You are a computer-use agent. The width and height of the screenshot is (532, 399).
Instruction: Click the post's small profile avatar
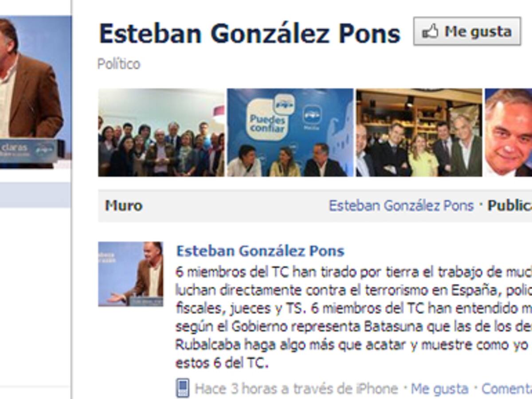tap(131, 274)
